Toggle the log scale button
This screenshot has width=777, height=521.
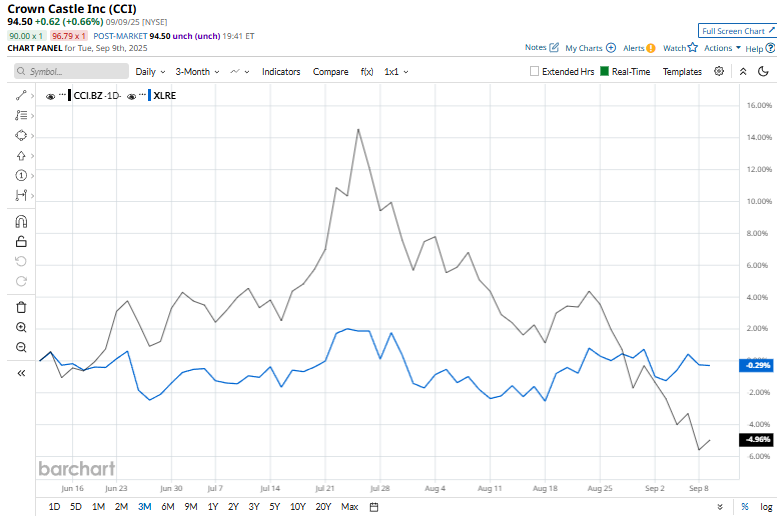click(x=766, y=507)
